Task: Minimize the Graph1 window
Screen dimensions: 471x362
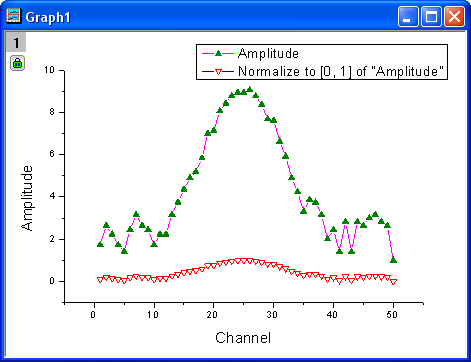Action: pos(408,17)
